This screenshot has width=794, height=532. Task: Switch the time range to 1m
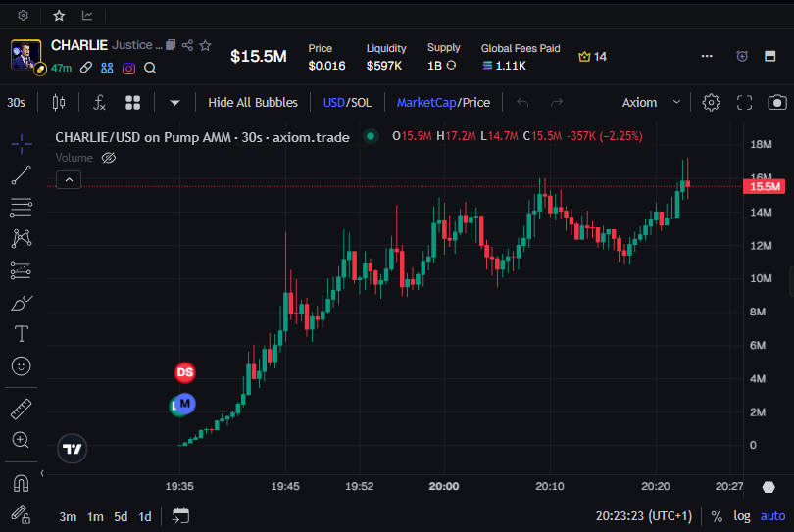click(95, 516)
